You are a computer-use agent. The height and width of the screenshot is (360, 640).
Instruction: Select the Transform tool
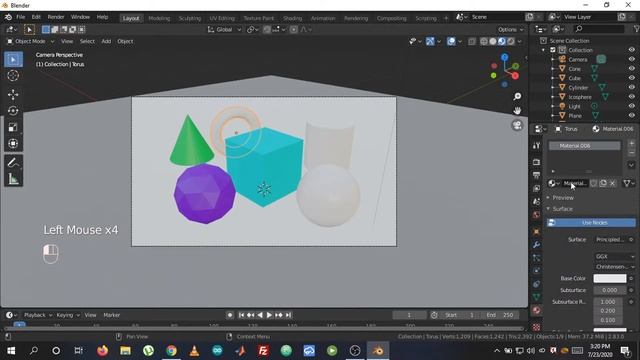coord(13,143)
